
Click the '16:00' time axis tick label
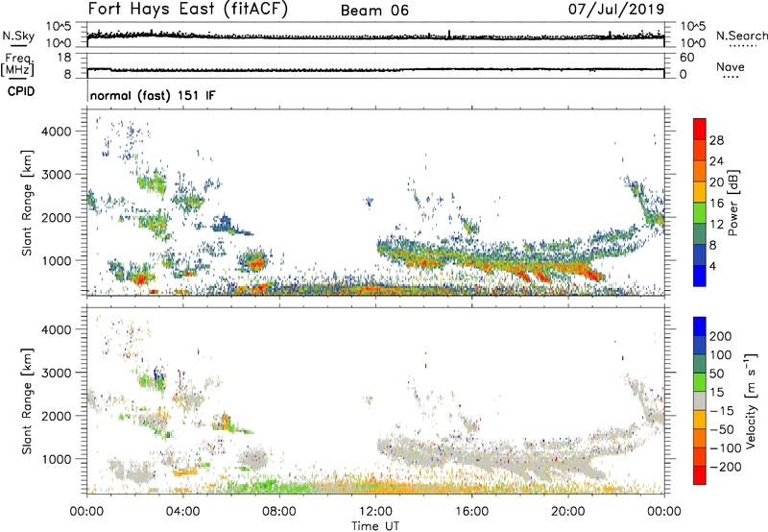click(471, 512)
